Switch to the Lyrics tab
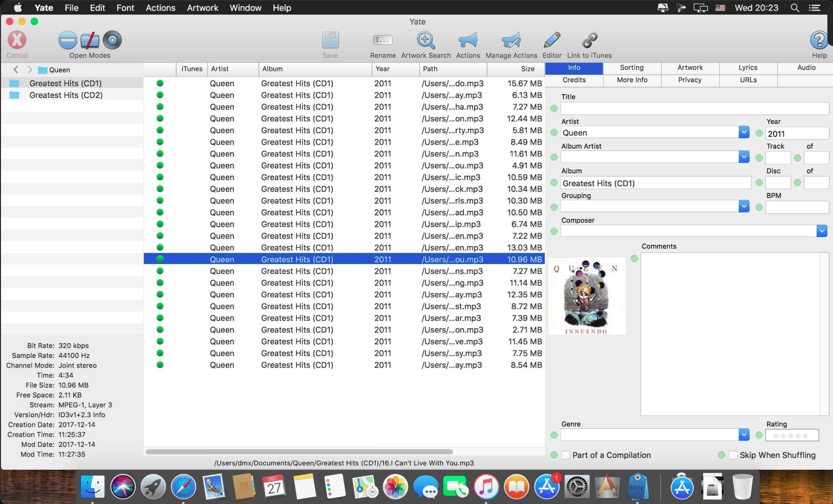The image size is (833, 504). pos(748,68)
